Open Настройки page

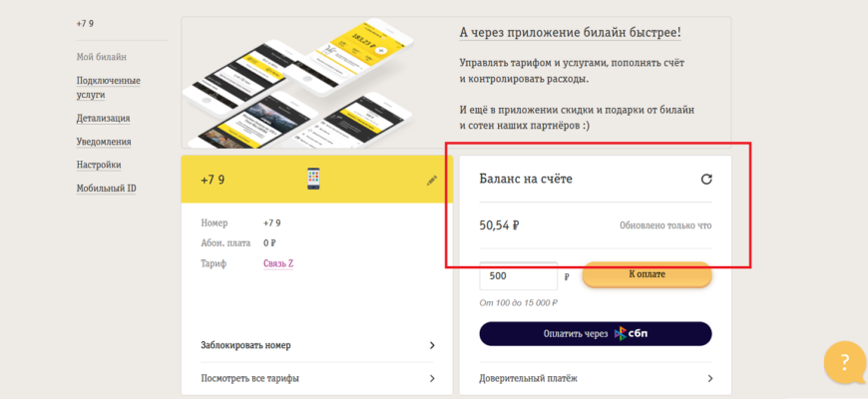(x=99, y=165)
